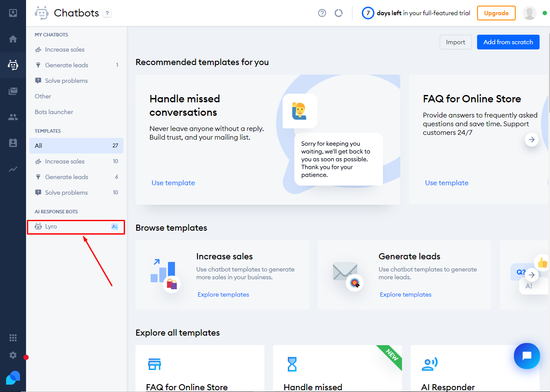Open the Tickets mail icon in sidebar
The width and height of the screenshot is (550, 392).
[13, 91]
